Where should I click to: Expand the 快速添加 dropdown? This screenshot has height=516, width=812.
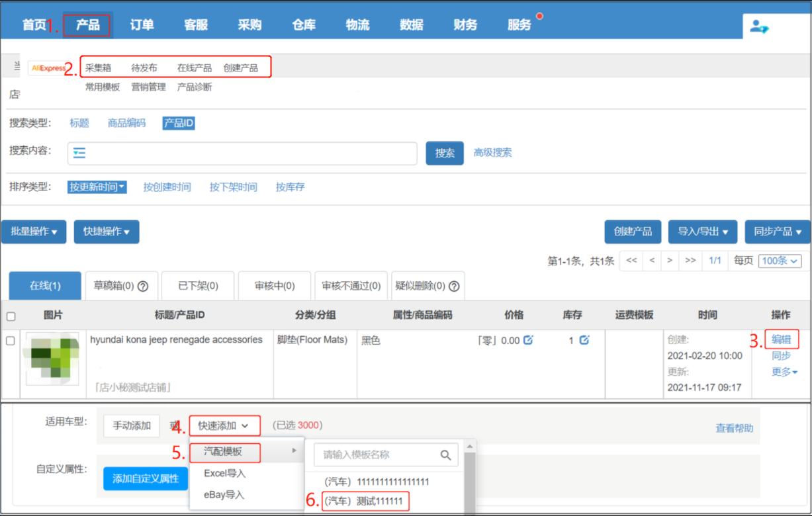tap(224, 426)
